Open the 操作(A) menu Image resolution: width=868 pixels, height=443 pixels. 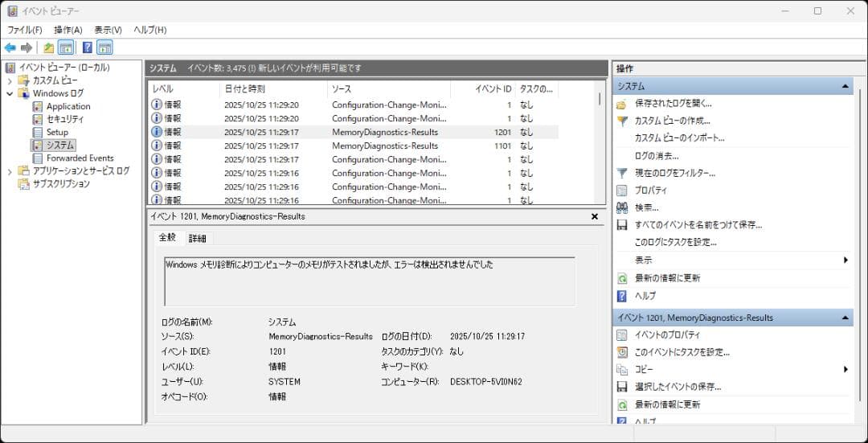pyautogui.click(x=68, y=30)
